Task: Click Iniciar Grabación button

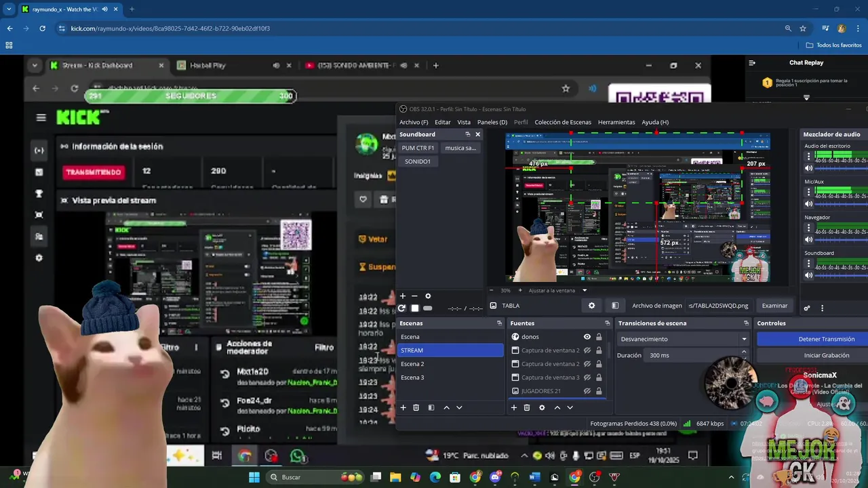Action: pyautogui.click(x=825, y=355)
